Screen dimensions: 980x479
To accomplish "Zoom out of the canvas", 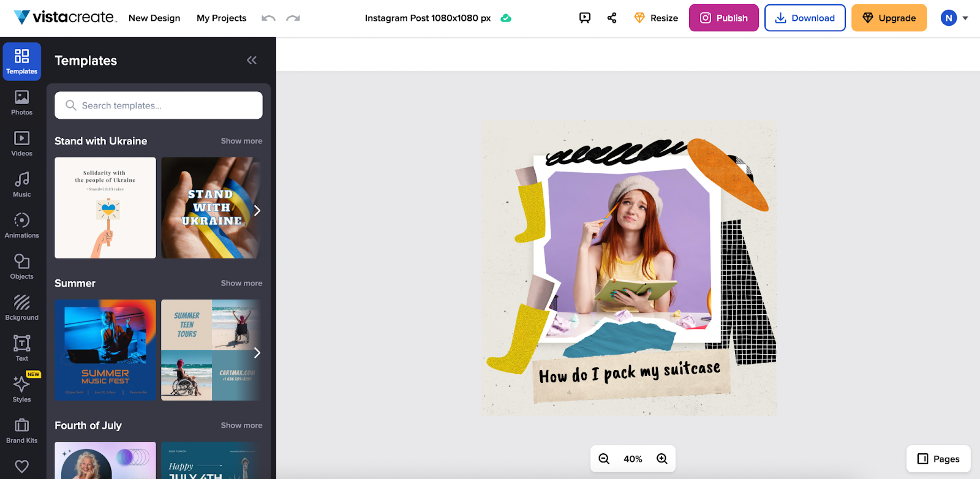I will [x=604, y=459].
